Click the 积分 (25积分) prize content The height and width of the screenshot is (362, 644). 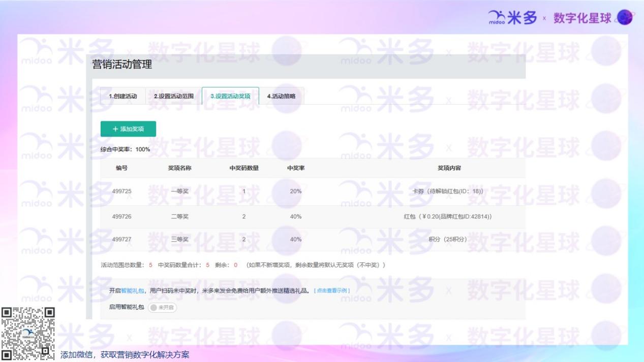(x=447, y=240)
